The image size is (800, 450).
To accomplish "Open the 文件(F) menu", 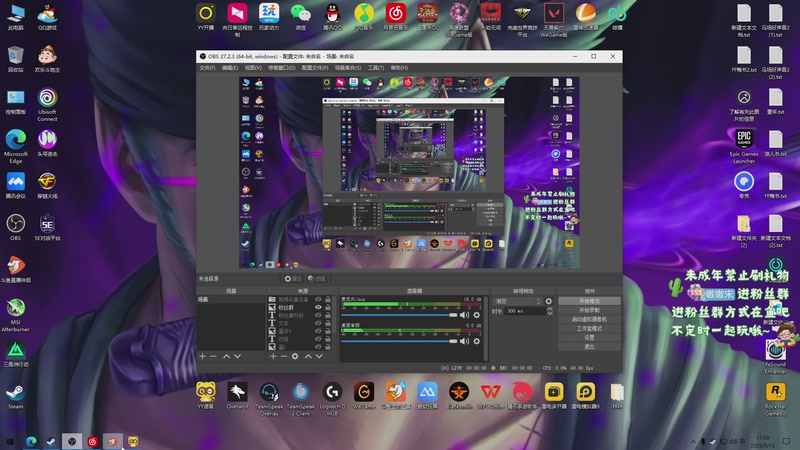I will [207, 68].
